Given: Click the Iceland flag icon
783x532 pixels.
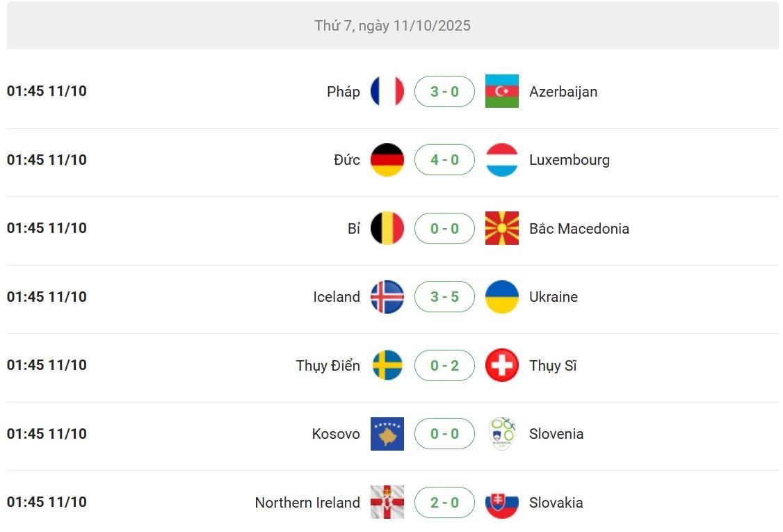Looking at the screenshot, I should pyautogui.click(x=387, y=297).
